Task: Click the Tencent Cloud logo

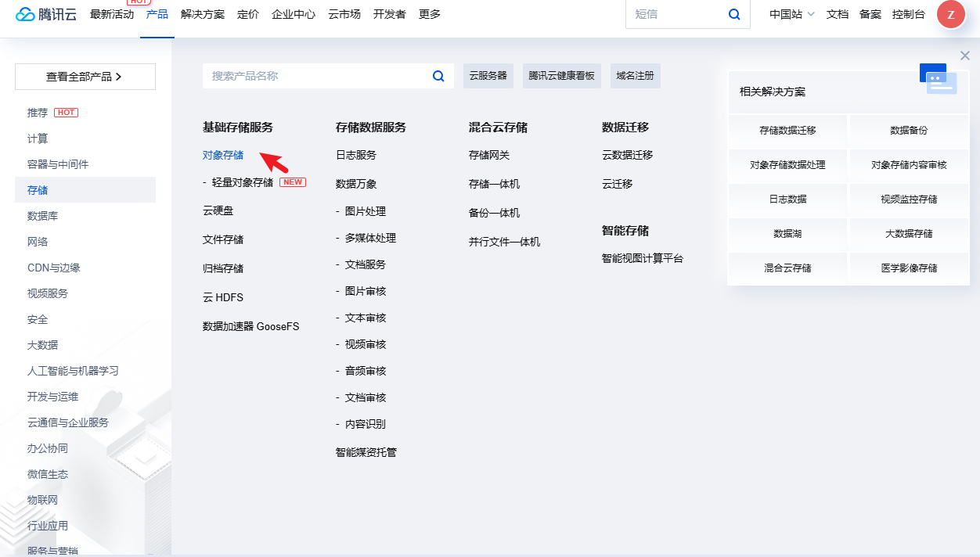Action: [x=46, y=14]
